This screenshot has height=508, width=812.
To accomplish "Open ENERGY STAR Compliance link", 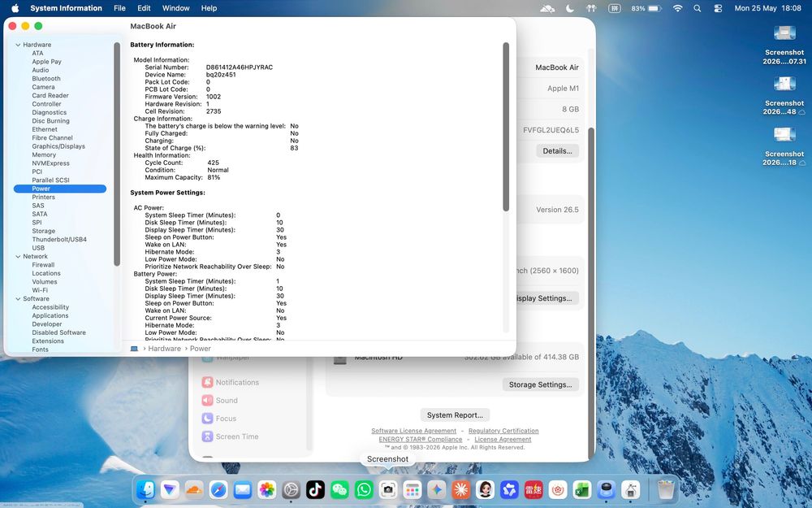I will click(x=421, y=439).
